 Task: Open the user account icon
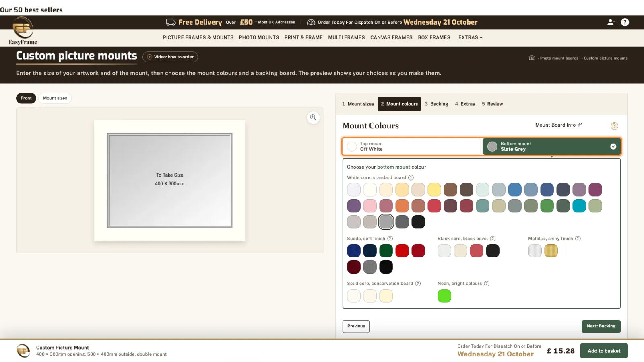pyautogui.click(x=611, y=22)
